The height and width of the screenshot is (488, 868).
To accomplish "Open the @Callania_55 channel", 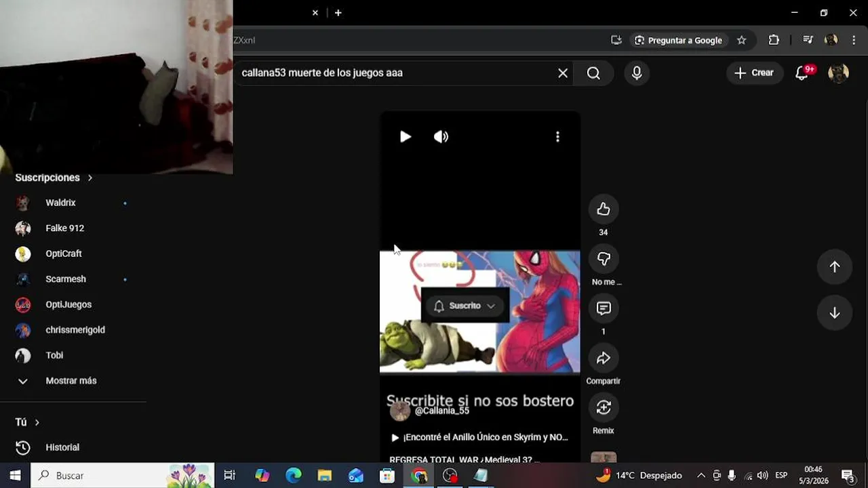I will (x=441, y=411).
